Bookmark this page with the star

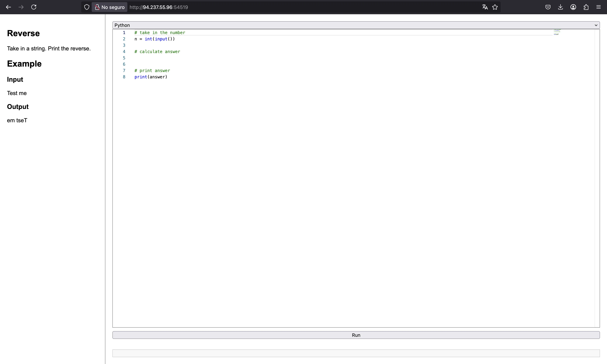pos(495,7)
